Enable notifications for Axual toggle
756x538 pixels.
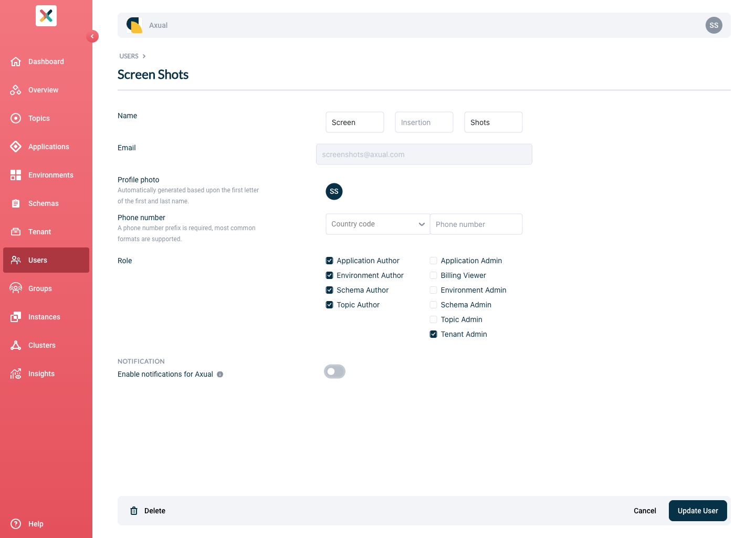tap(334, 371)
